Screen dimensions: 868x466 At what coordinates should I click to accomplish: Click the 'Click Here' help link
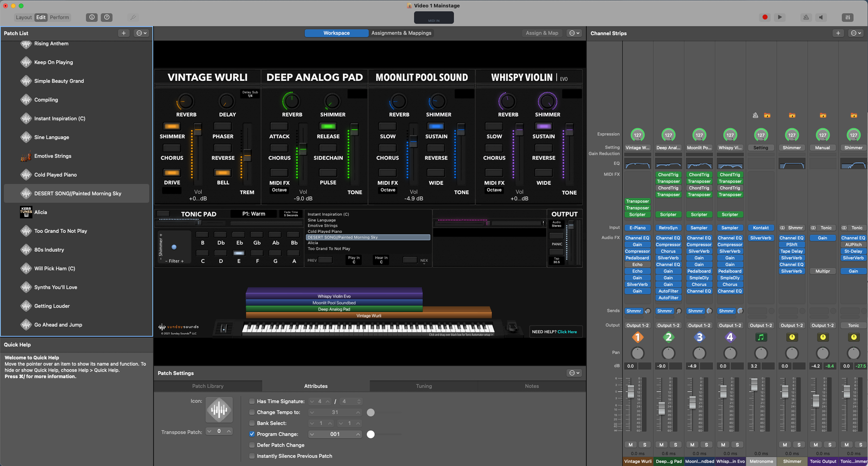[x=567, y=332]
